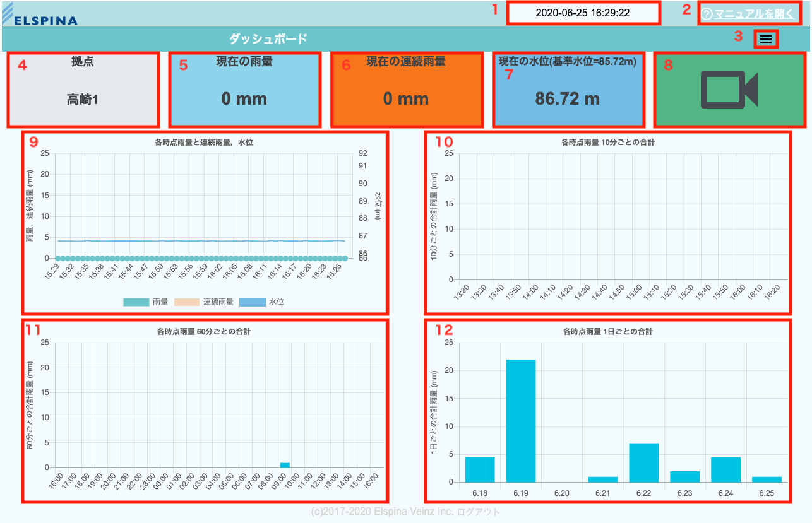
Task: Toggle 雨量 legend item in chart
Action: point(145,302)
